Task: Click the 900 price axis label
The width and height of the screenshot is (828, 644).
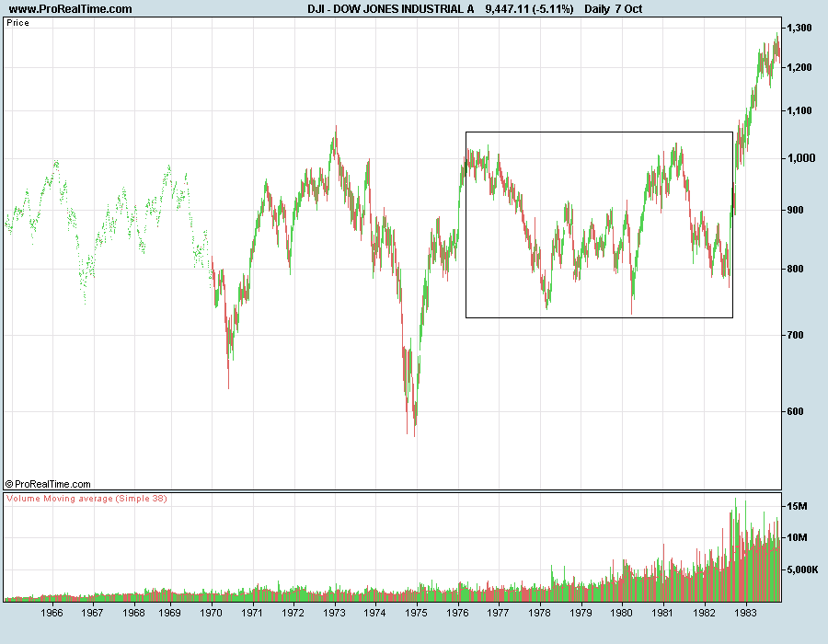Action: tap(795, 210)
